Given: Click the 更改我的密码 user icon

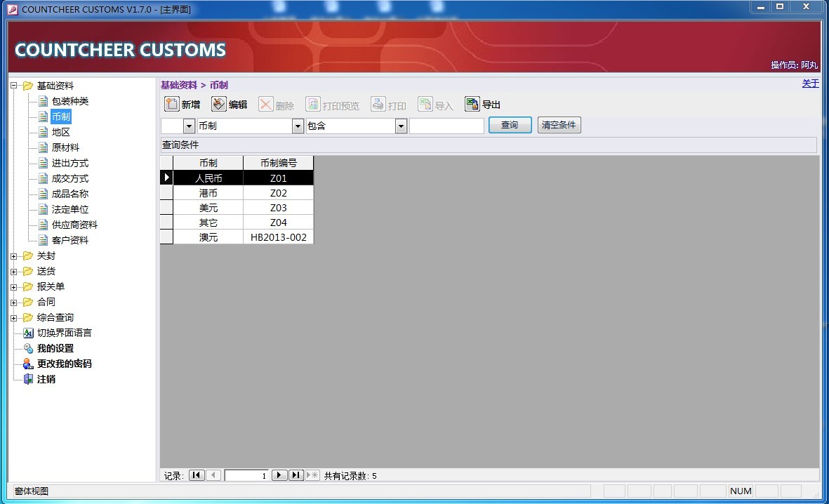Looking at the screenshot, I should pos(29,364).
